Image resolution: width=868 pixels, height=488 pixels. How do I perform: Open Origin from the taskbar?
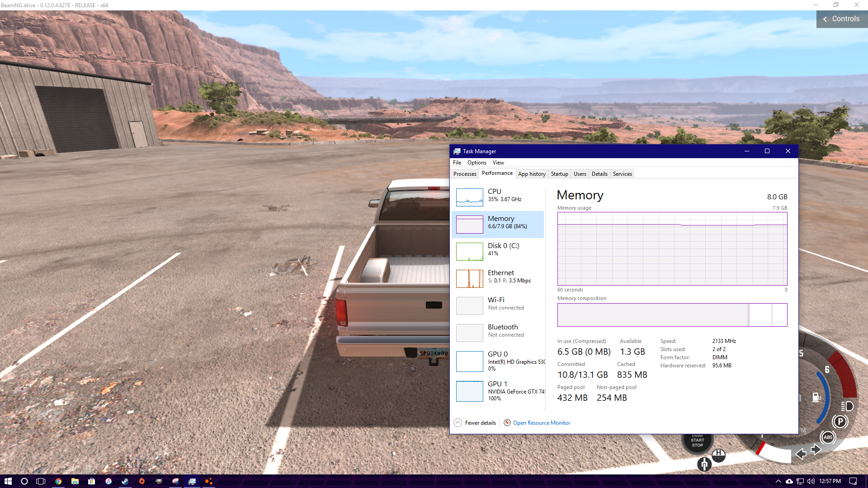click(x=142, y=481)
